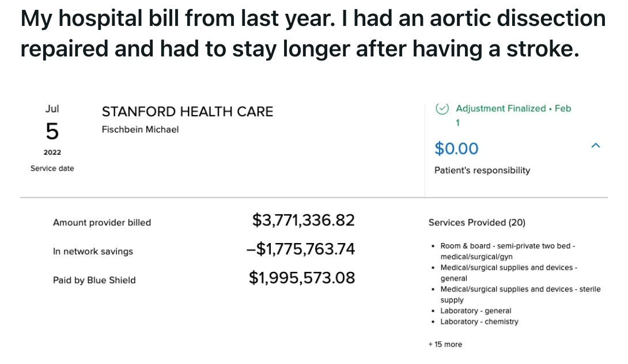628x364 pixels.
Task: Click the Services Provided (20) heading
Action: click(476, 222)
